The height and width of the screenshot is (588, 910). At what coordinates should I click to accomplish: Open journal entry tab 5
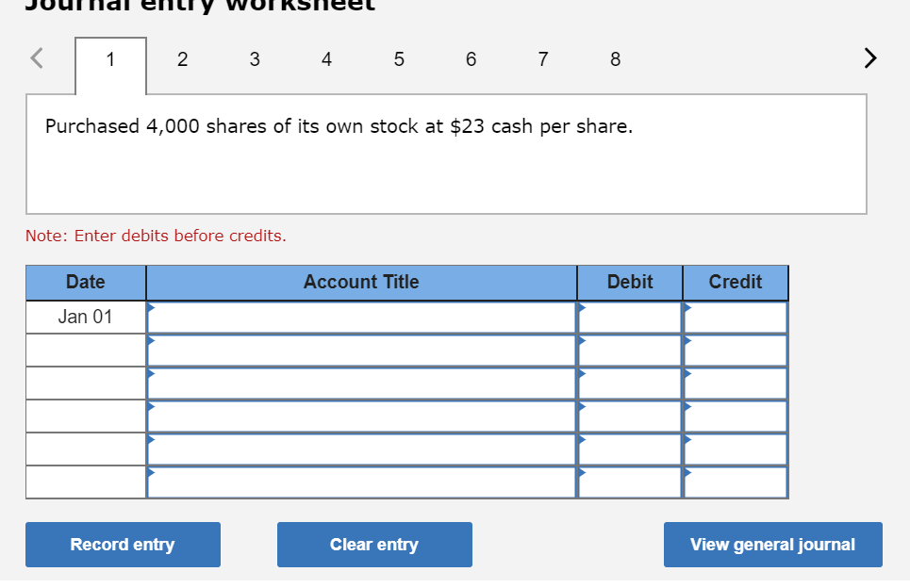(399, 58)
